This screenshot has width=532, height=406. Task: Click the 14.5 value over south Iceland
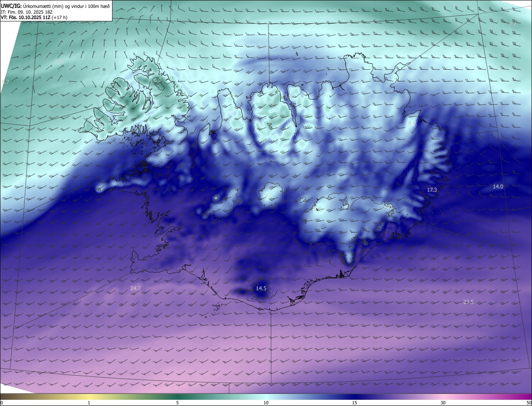coord(261,288)
